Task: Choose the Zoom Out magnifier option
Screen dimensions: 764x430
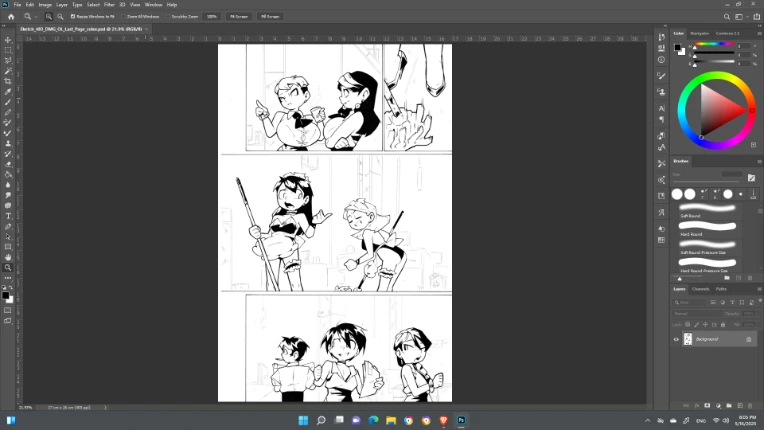Action: (x=60, y=17)
